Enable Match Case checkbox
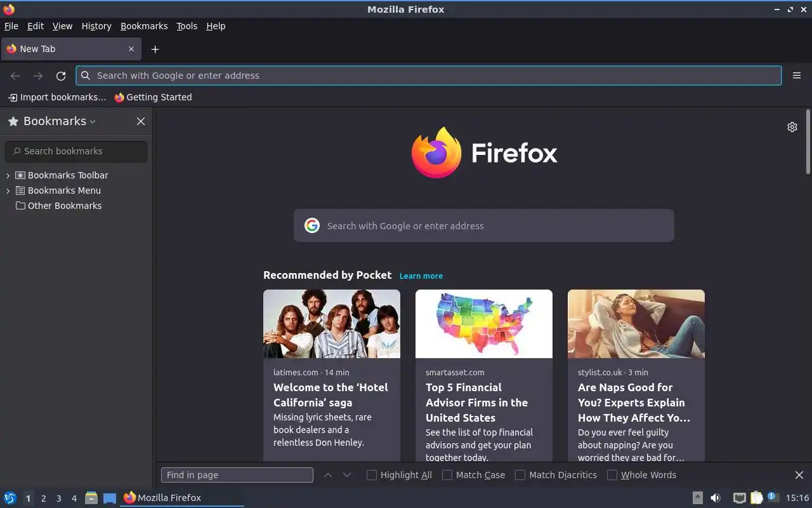The height and width of the screenshot is (508, 812). (x=447, y=475)
